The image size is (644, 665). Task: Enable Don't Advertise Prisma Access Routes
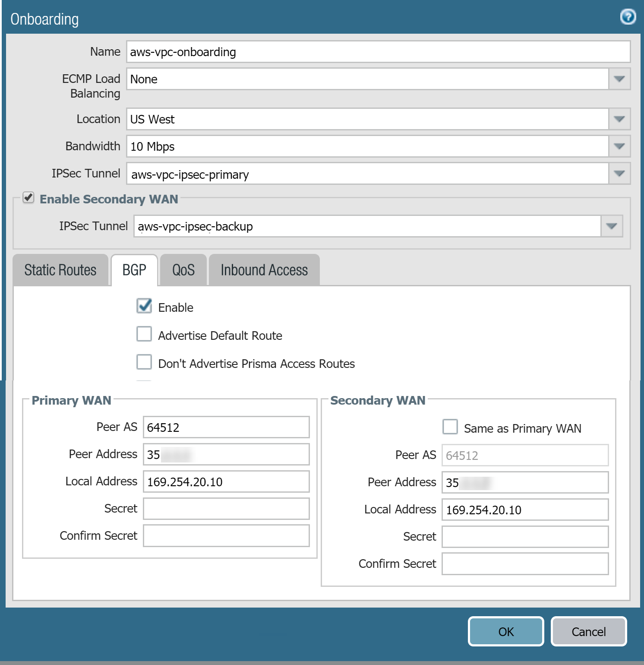tap(144, 362)
